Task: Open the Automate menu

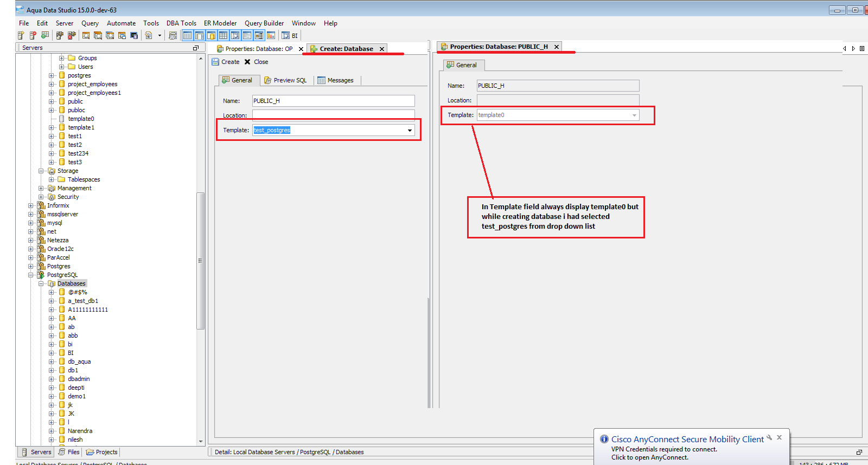Action: click(121, 23)
